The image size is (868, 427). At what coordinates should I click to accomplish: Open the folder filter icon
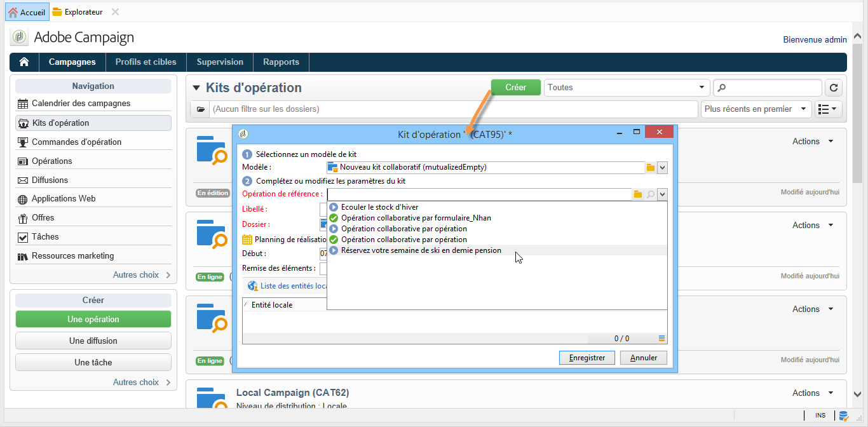[x=200, y=109]
